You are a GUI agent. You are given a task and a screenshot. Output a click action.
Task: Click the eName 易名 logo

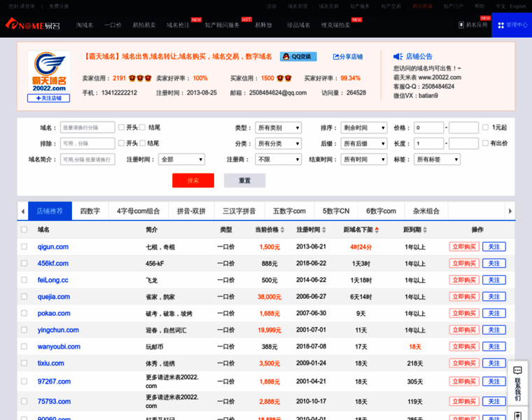(32, 24)
